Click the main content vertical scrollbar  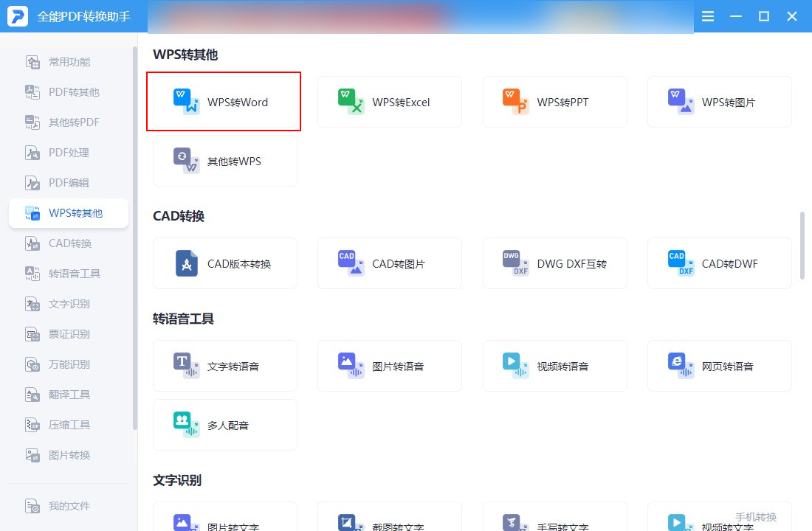click(802, 246)
